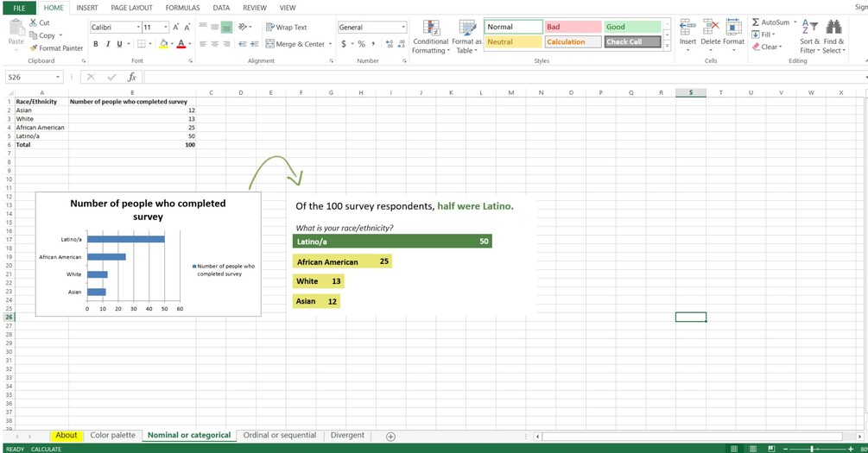Click the Insert cells icon
The width and height of the screenshot is (868, 453).
coord(687,27)
